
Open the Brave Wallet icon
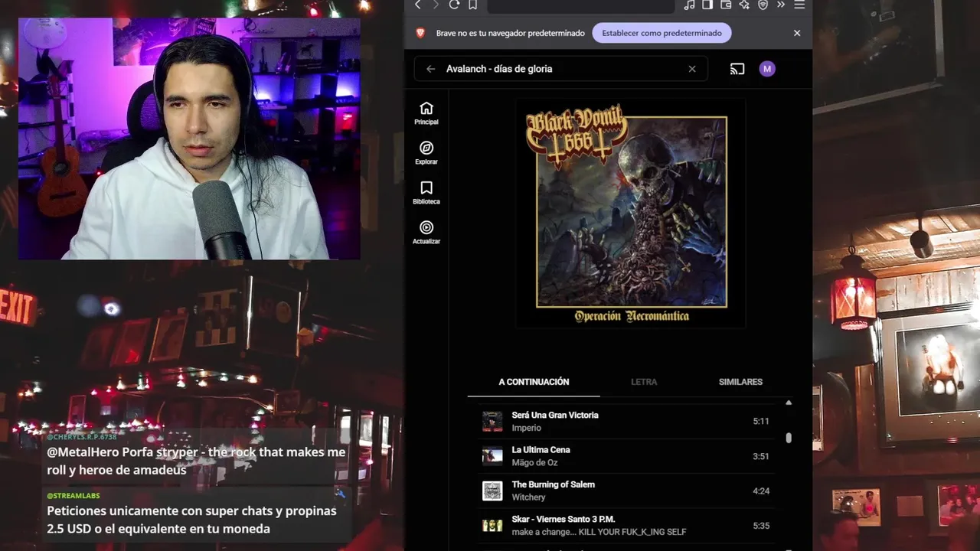[x=726, y=5]
